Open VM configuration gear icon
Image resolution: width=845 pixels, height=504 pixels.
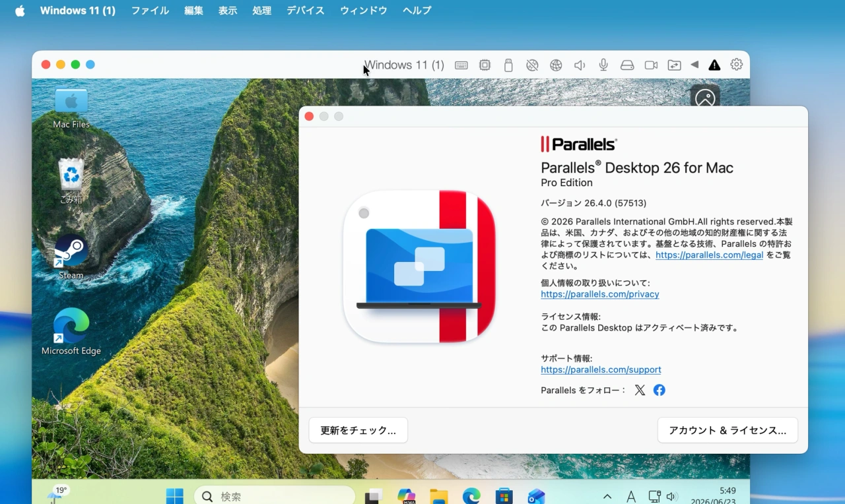tap(736, 65)
